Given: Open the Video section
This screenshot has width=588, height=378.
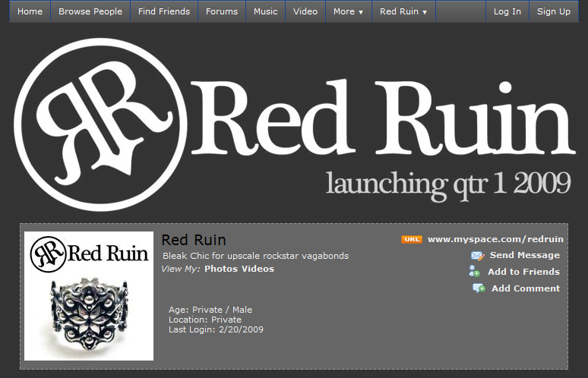Looking at the screenshot, I should pyautogui.click(x=305, y=11).
